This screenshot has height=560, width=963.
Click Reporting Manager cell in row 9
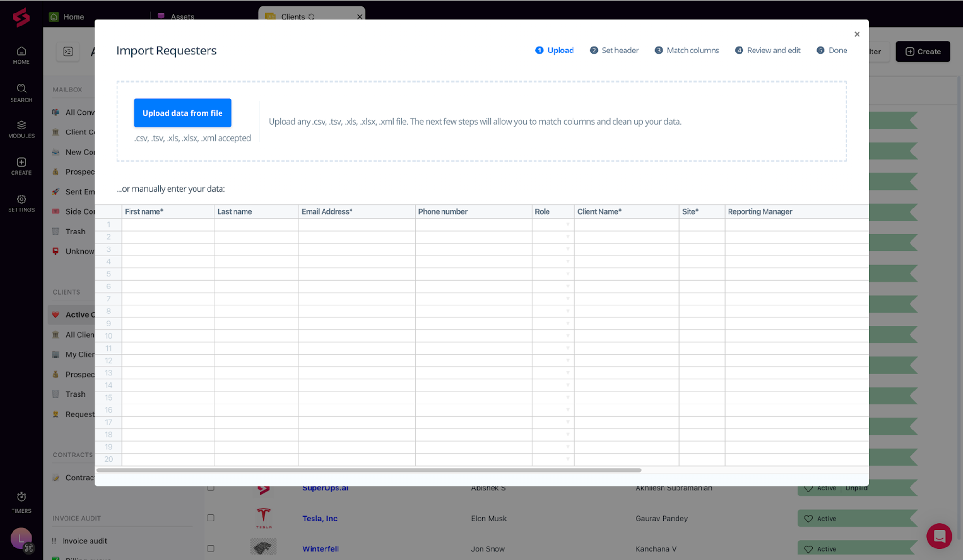point(796,324)
